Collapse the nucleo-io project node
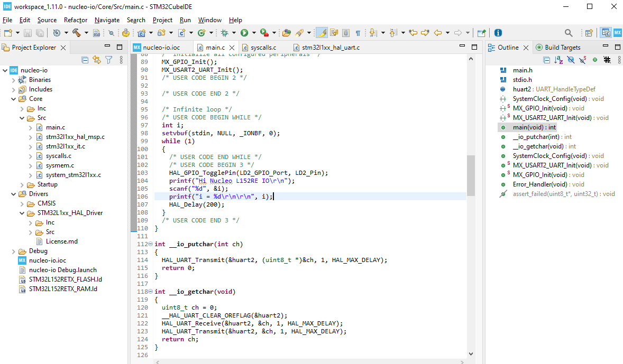This screenshot has width=623, height=364. pos(5,70)
